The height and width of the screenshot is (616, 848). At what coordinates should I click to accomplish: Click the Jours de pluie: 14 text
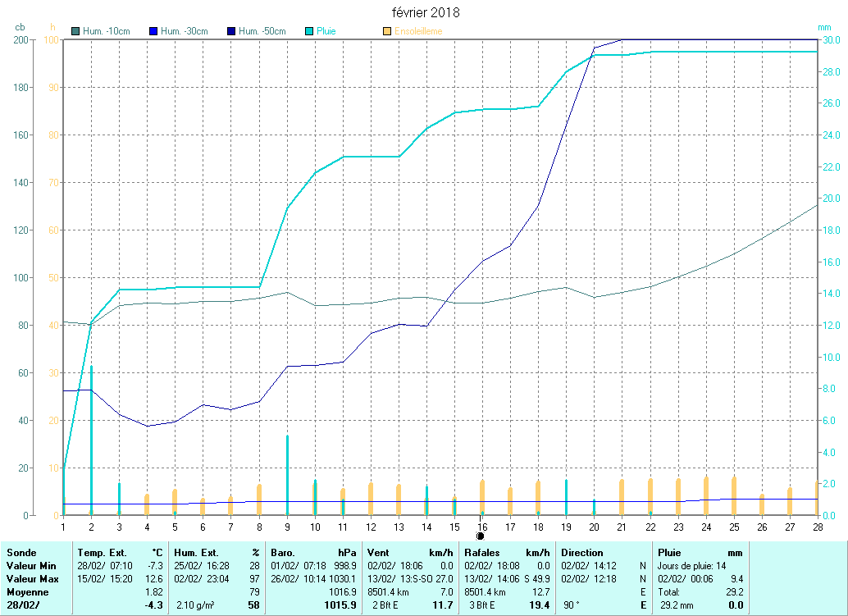point(691,566)
